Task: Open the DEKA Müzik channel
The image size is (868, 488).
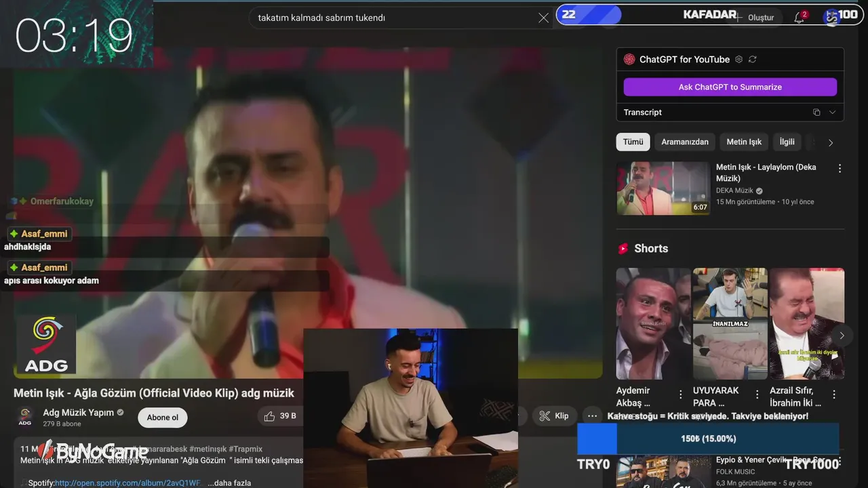Action: [x=734, y=190]
